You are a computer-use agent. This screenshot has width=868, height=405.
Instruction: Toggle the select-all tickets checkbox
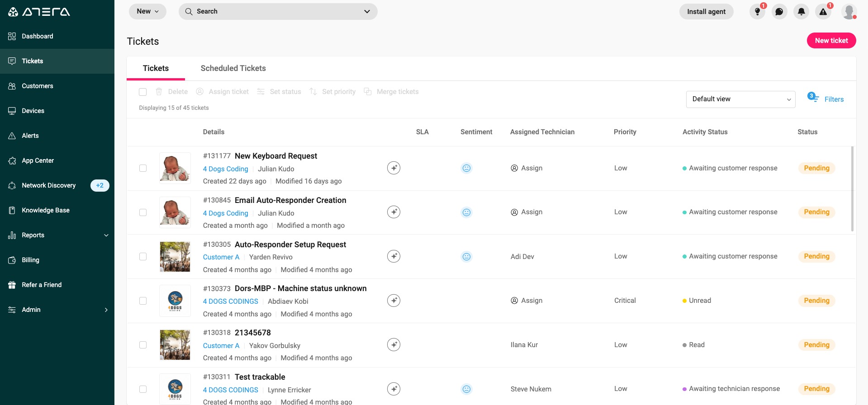click(x=143, y=92)
